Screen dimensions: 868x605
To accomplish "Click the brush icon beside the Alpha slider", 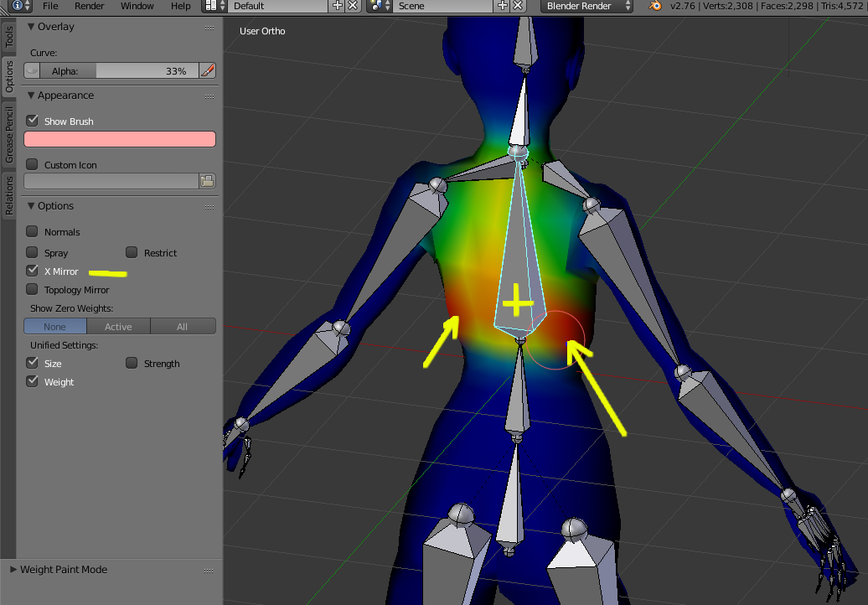I will 207,71.
